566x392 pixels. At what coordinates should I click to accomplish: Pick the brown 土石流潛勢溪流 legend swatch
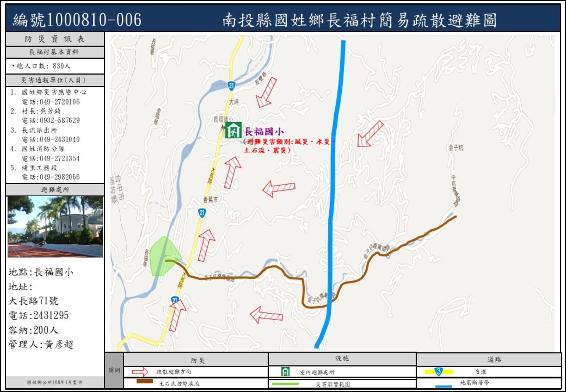[x=145, y=381]
